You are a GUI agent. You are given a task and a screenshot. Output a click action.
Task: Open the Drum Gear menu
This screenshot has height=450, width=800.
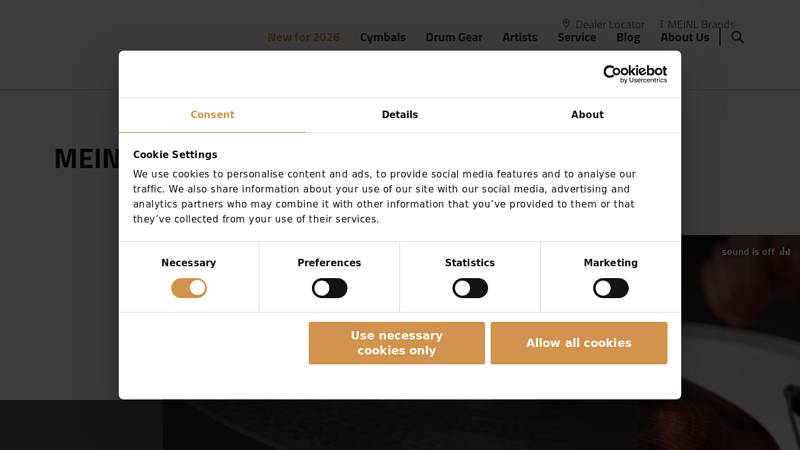pos(454,37)
